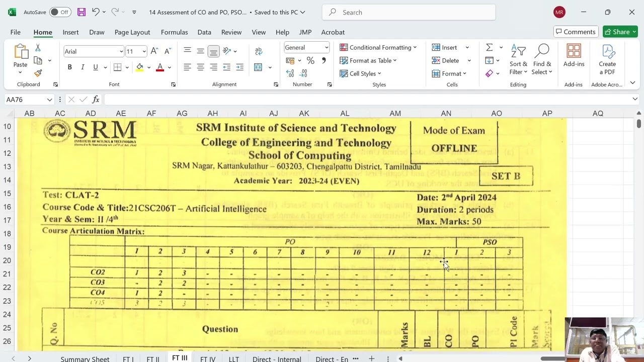
Task: Expand the Name Box dropdown arrow
Action: tap(49, 100)
